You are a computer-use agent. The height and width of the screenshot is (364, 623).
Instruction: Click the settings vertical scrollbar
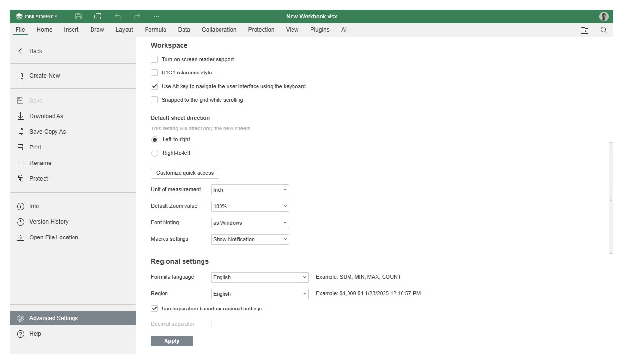[x=611, y=198]
